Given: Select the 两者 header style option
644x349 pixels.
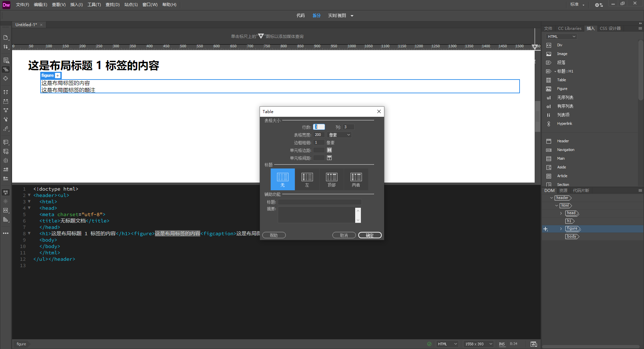Looking at the screenshot, I should pyautogui.click(x=356, y=179).
